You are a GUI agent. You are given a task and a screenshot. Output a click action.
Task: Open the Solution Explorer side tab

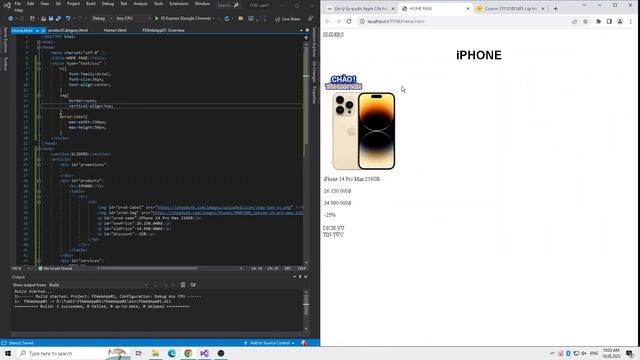314,42
